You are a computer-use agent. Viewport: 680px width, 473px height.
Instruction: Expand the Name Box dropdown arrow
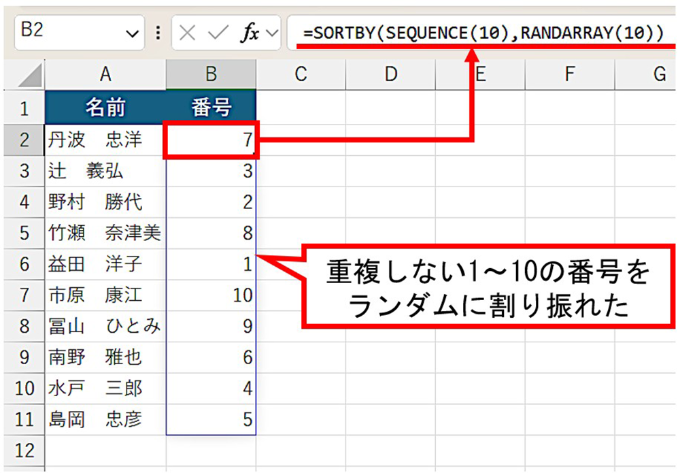pos(132,33)
